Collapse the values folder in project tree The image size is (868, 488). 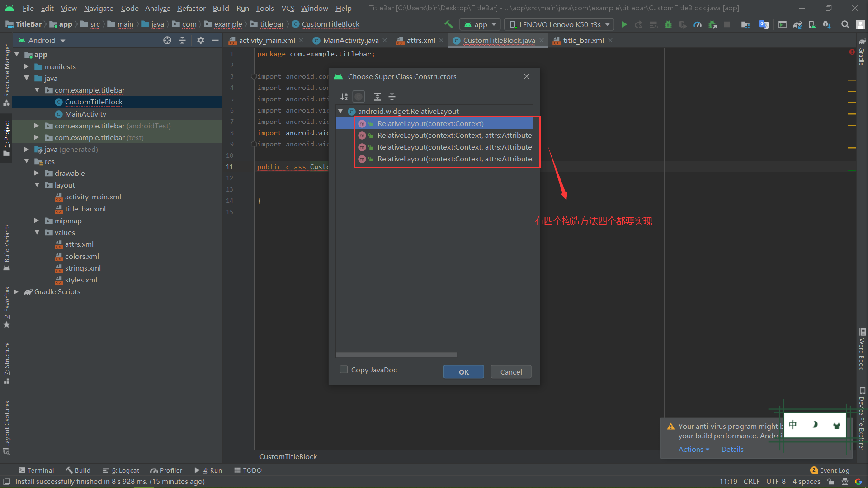click(x=37, y=232)
